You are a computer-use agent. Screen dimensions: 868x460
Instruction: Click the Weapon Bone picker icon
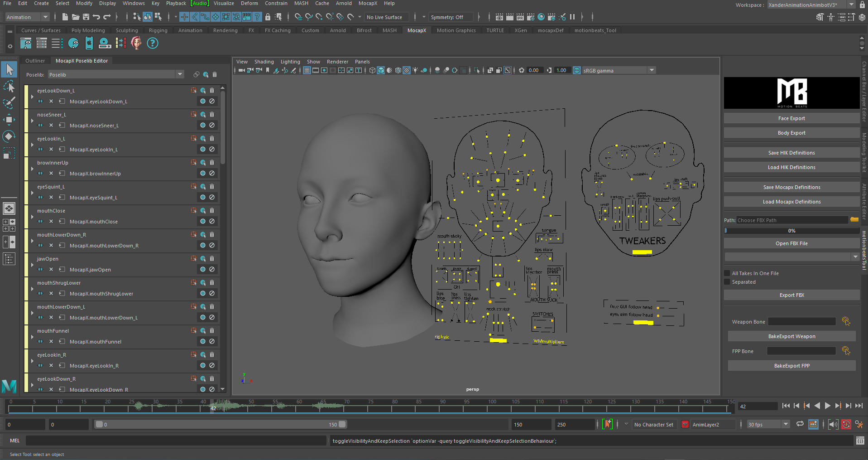pyautogui.click(x=846, y=321)
